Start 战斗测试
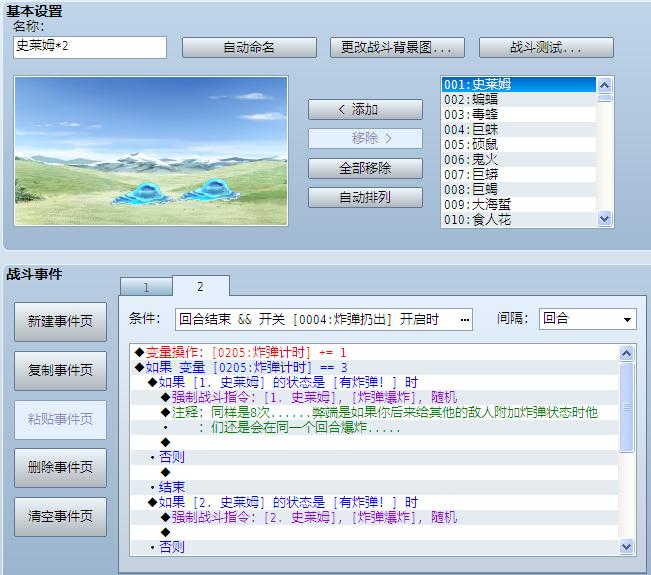Image resolution: width=651 pixels, height=575 pixels. (x=546, y=47)
